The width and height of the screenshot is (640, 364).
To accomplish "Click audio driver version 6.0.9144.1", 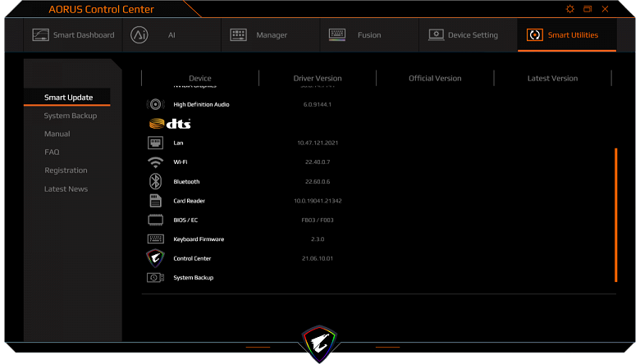I will (318, 104).
